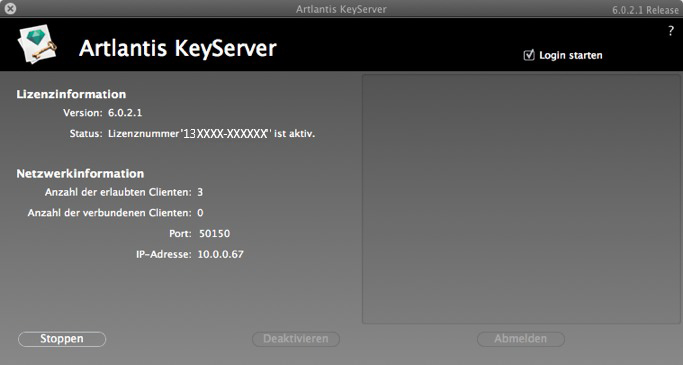Close the Artlantis KeyServer window
This screenshot has width=683, height=365.
coord(10,8)
